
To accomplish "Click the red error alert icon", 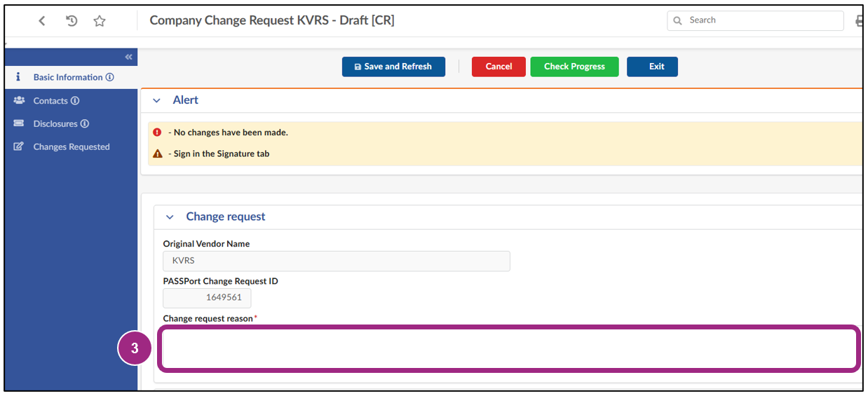I will point(157,132).
